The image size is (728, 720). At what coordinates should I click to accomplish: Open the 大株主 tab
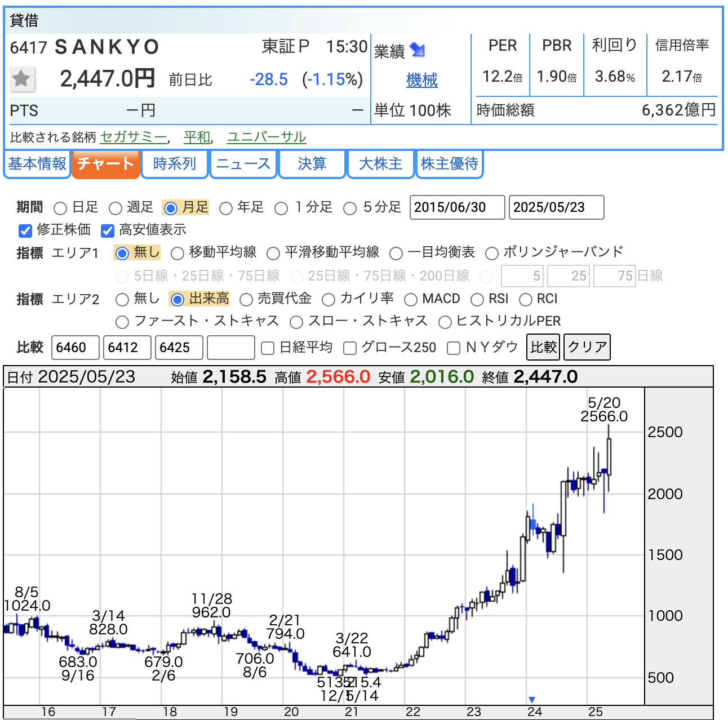point(381,164)
